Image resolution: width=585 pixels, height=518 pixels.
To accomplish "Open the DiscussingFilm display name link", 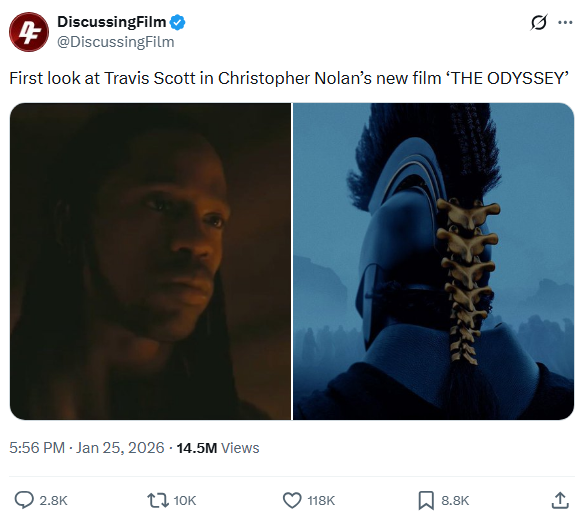I will point(112,22).
